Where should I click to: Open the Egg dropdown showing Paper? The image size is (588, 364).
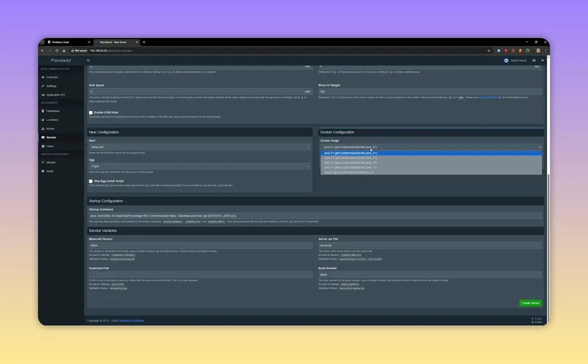click(200, 166)
